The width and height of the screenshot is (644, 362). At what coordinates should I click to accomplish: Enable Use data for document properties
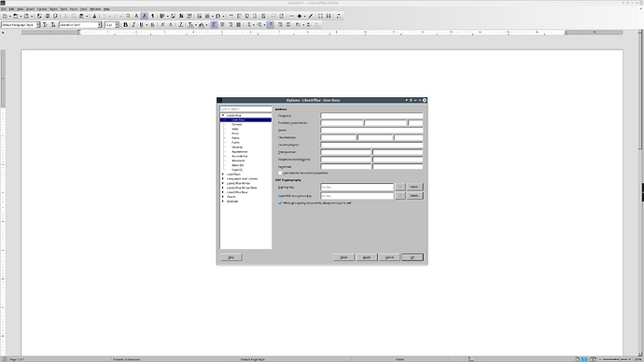pos(281,174)
